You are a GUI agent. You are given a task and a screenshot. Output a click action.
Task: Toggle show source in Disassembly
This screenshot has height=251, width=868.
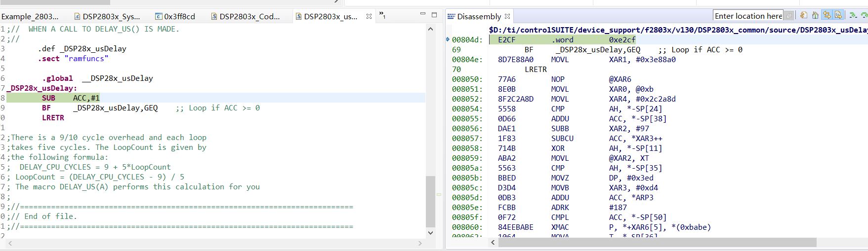coord(838,16)
